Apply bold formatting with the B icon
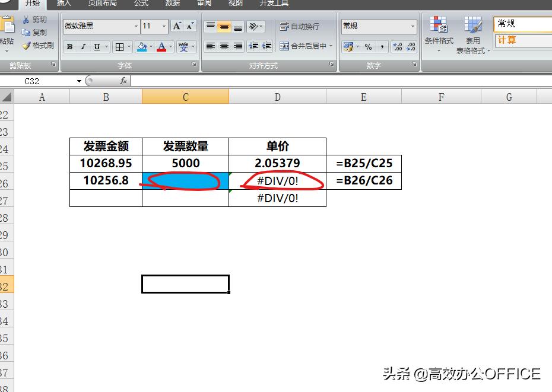The height and width of the screenshot is (392, 552). coord(69,46)
